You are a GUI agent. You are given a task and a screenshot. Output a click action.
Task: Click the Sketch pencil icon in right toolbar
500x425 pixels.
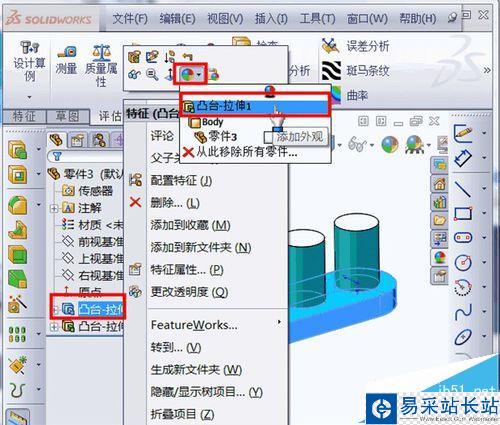pos(463,133)
